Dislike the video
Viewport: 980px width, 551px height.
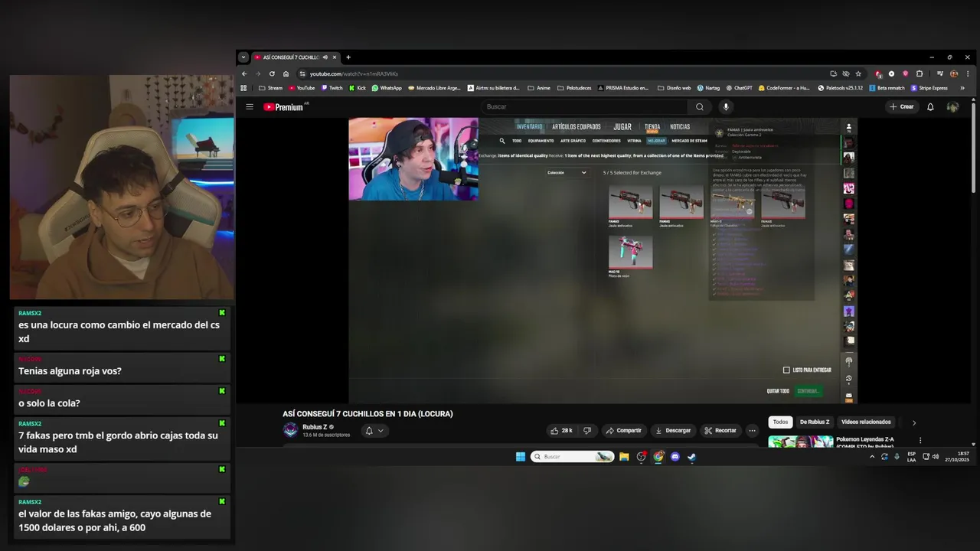pyautogui.click(x=587, y=431)
